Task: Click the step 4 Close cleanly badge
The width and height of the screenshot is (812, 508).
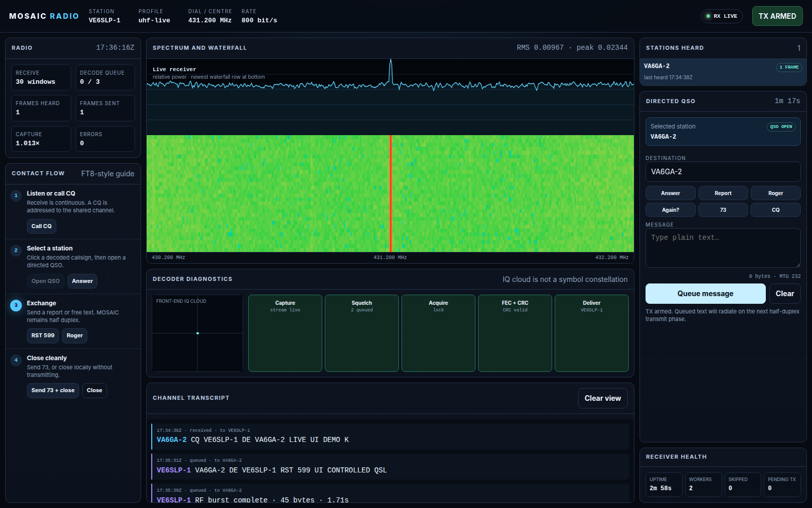Action: (16, 360)
